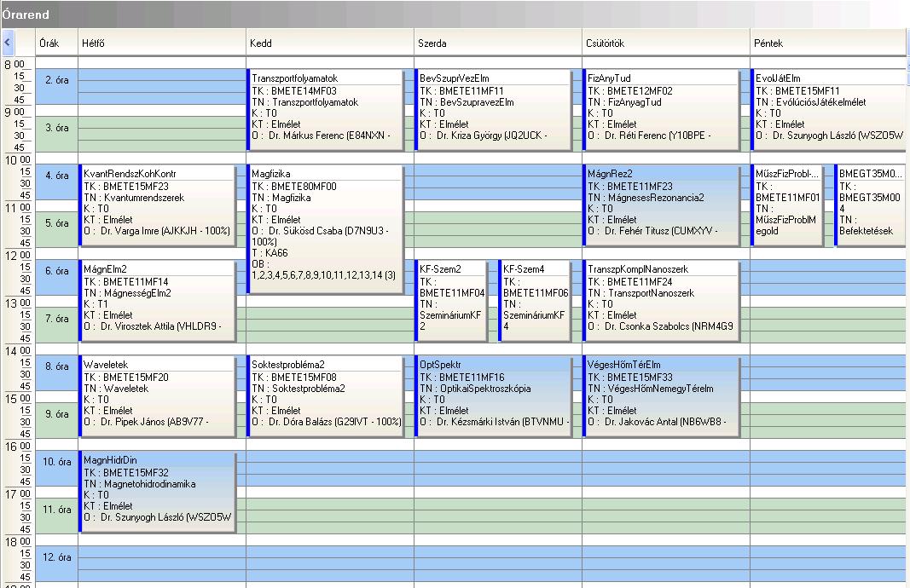Select the KF-Szem2 seminar block
The height and width of the screenshot is (588, 910).
click(451, 301)
